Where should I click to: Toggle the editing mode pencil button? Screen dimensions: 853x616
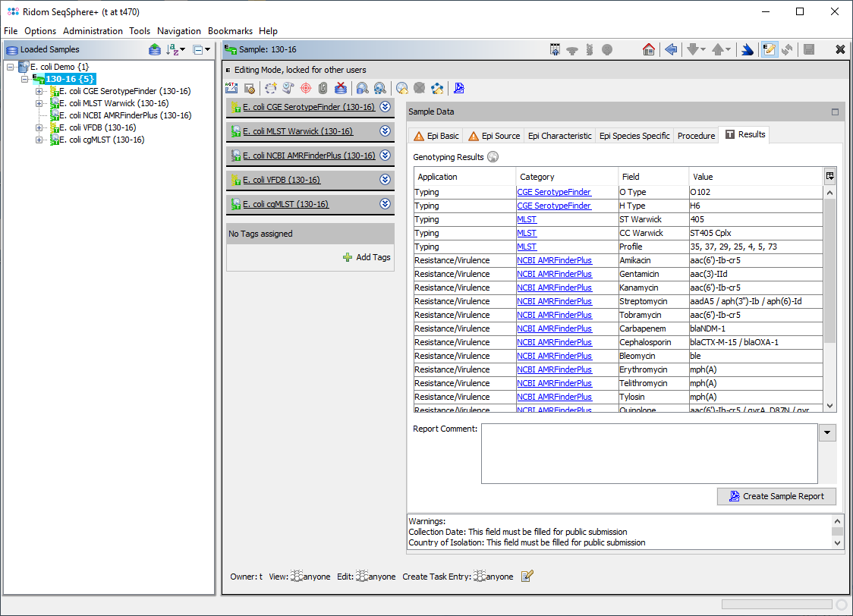769,49
